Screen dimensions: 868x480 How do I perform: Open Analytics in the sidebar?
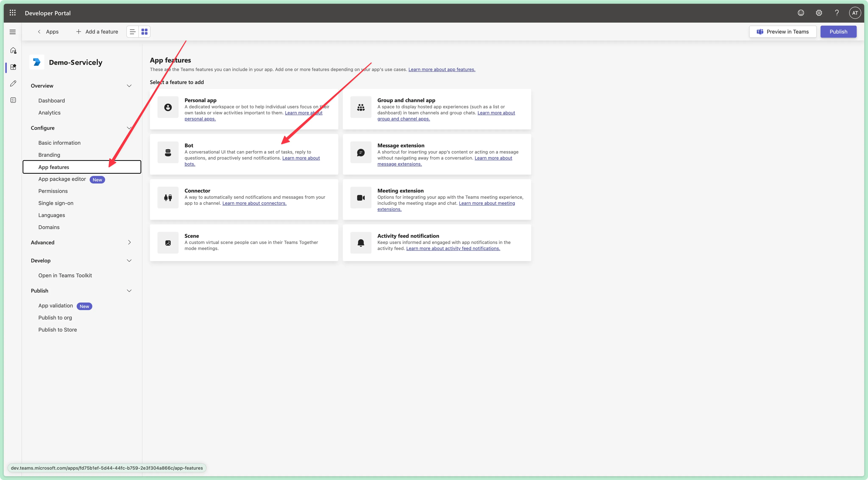pyautogui.click(x=50, y=113)
